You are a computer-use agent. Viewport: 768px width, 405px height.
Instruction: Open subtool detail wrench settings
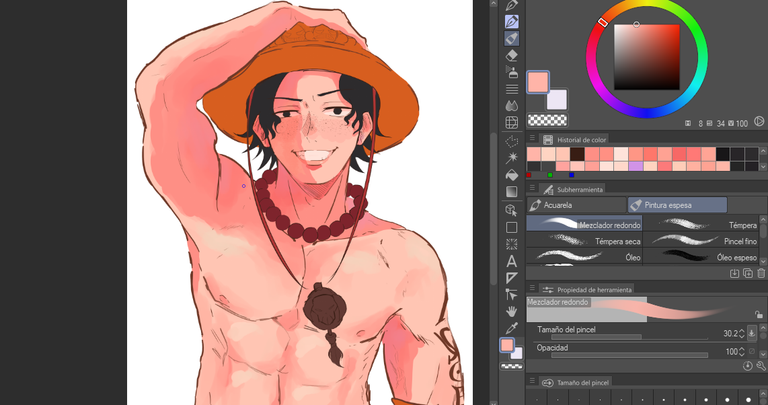(x=761, y=366)
